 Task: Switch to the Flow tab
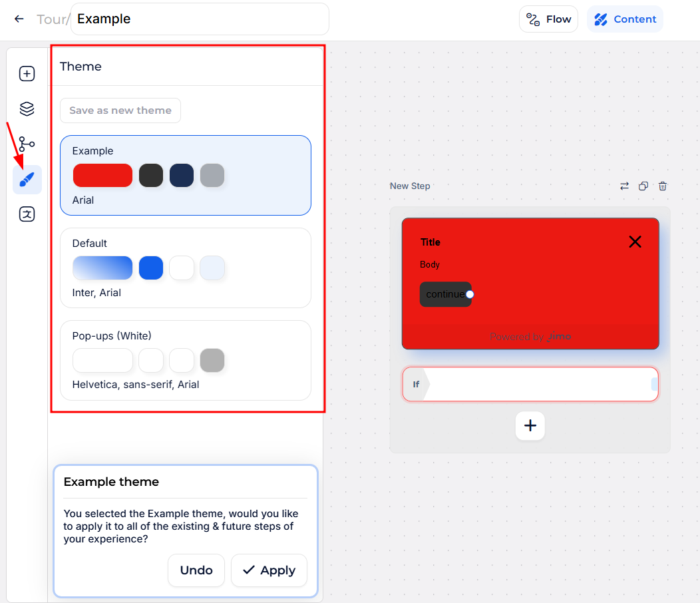pyautogui.click(x=548, y=19)
